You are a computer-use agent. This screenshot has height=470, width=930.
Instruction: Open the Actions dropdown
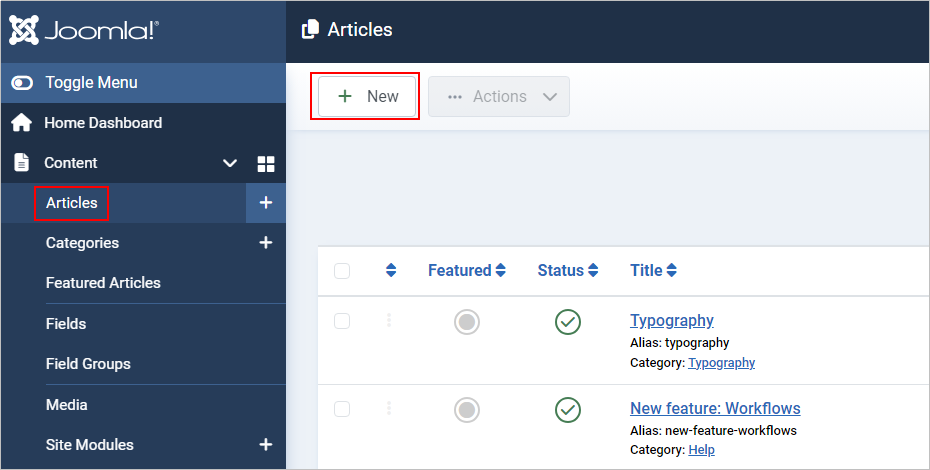pos(499,96)
